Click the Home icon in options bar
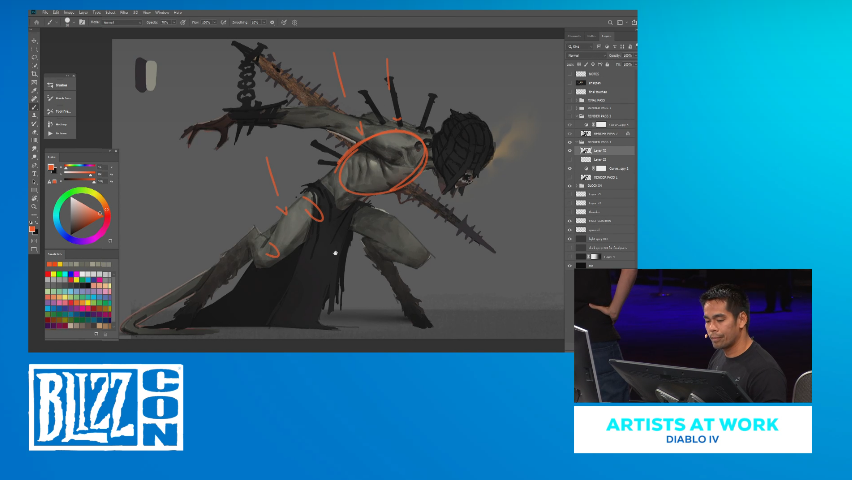Viewport: 852px width, 480px height. [x=36, y=22]
